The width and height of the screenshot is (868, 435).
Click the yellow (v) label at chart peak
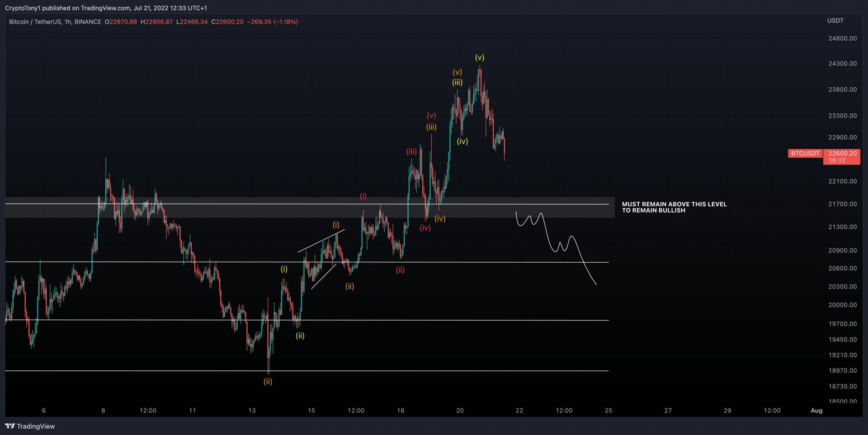pyautogui.click(x=479, y=57)
